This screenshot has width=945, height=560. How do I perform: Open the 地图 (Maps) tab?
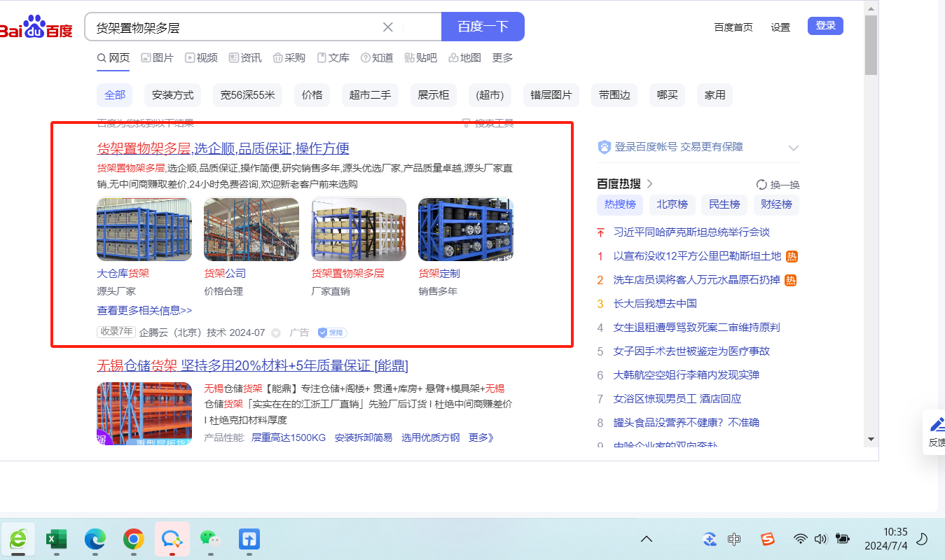[x=464, y=57]
